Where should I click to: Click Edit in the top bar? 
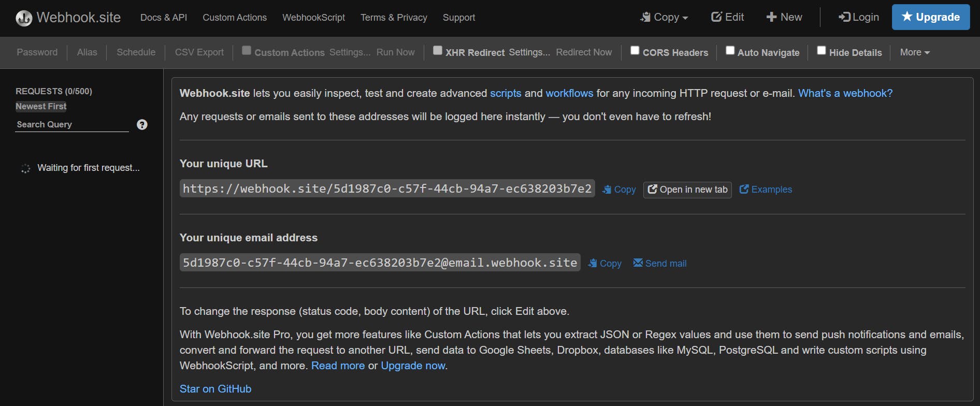727,17
